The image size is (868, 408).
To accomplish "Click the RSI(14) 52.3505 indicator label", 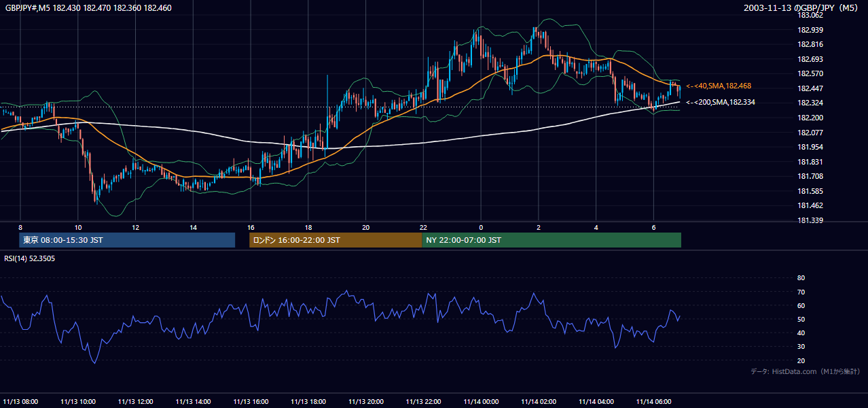I will [x=30, y=258].
